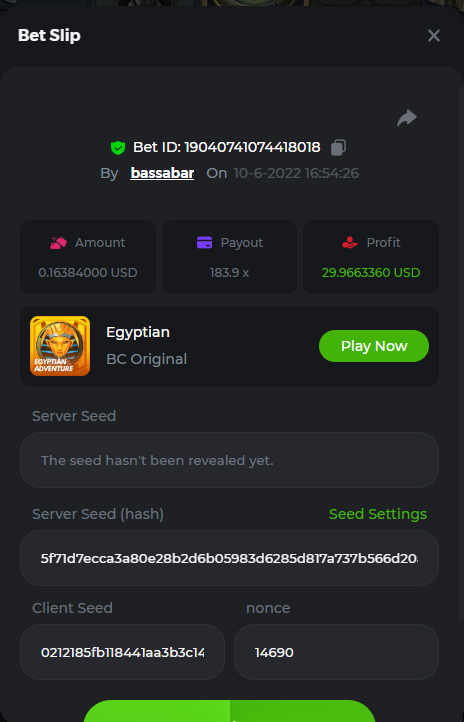The height and width of the screenshot is (722, 464).
Task: Click the Profit value 29.9663360 USD
Action: click(371, 273)
